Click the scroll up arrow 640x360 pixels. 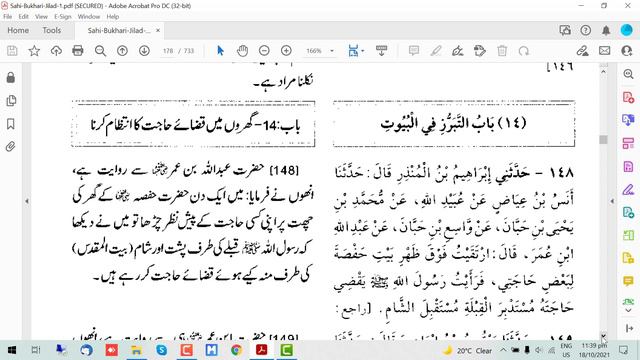pos(603,71)
